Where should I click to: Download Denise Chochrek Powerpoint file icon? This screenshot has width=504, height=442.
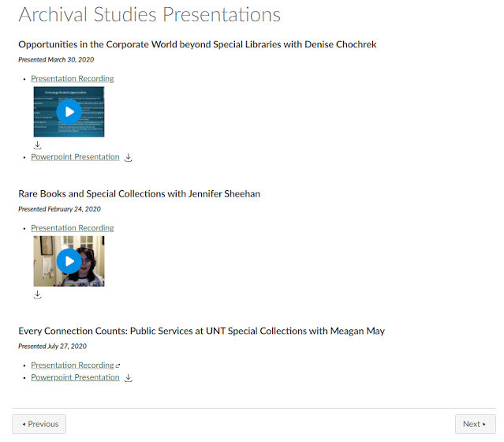[x=129, y=157]
